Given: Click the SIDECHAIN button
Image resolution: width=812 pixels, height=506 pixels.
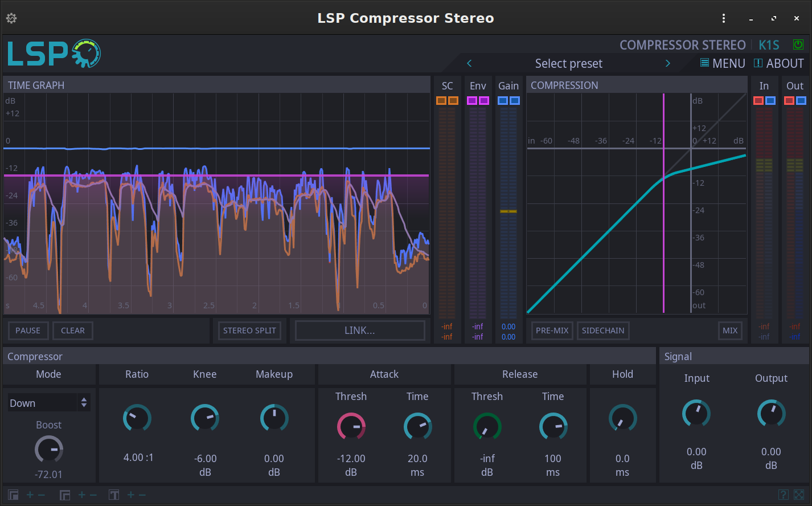Looking at the screenshot, I should tap(603, 330).
